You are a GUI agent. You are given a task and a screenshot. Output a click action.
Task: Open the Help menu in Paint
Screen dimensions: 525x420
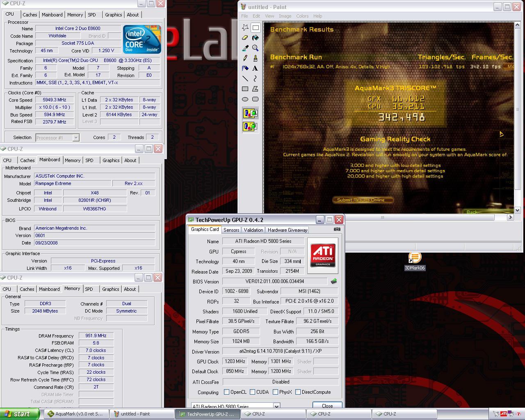tap(317, 16)
